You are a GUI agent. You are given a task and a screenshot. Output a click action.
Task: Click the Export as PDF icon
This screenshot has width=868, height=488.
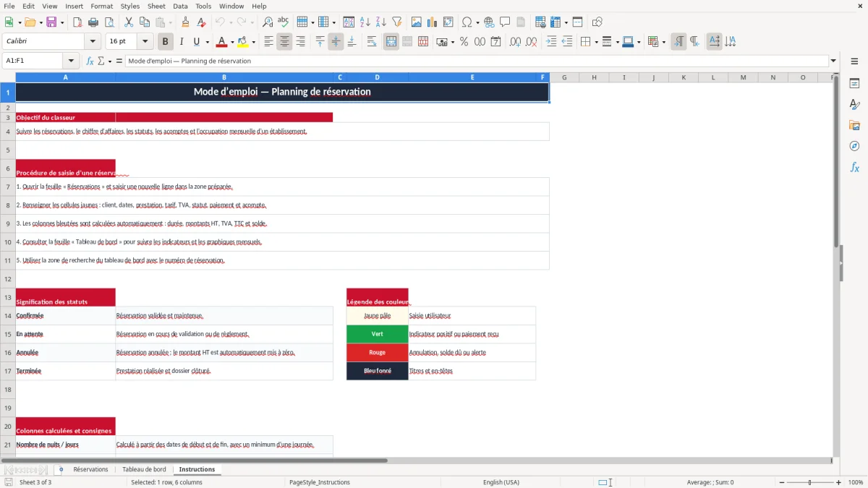point(77,22)
